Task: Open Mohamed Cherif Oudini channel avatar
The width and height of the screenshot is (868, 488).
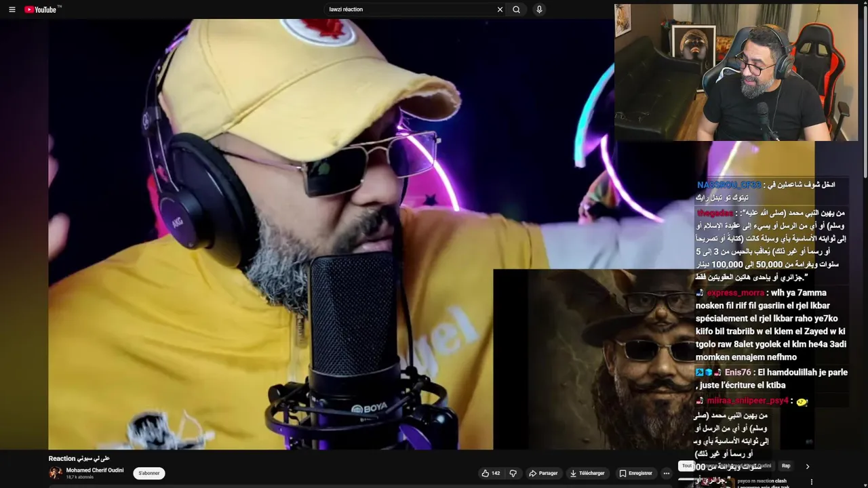Action: click(55, 473)
